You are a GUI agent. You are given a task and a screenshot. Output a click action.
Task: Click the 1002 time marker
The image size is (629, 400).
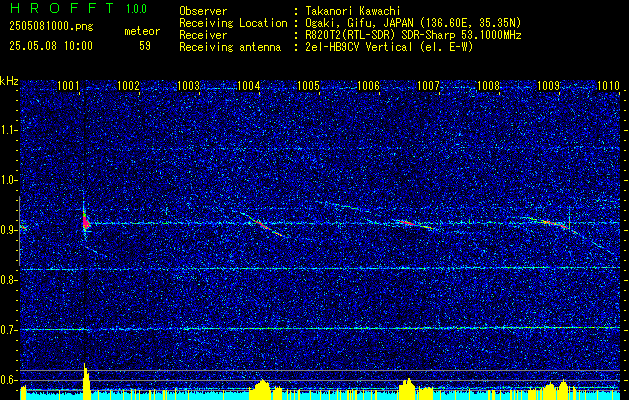point(128,85)
